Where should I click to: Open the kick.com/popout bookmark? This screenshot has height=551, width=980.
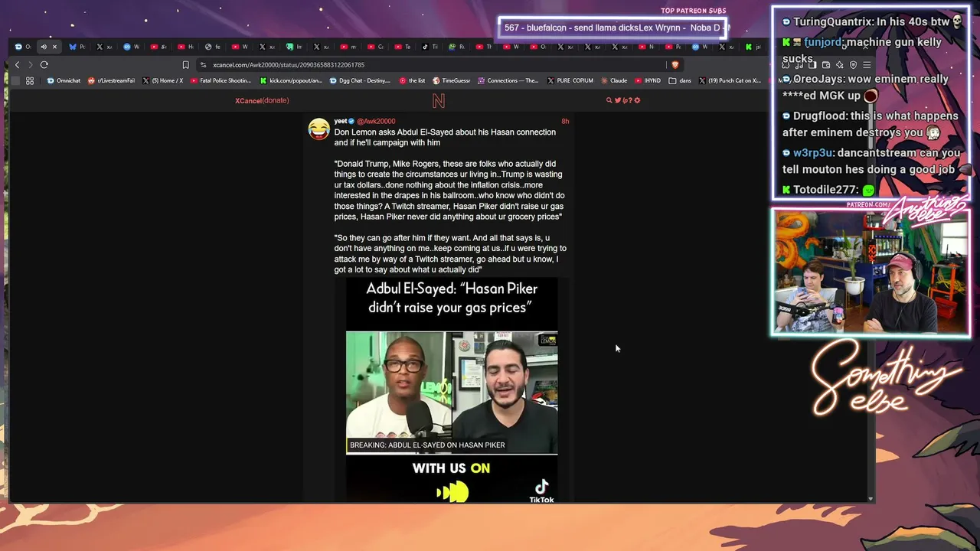(x=291, y=80)
